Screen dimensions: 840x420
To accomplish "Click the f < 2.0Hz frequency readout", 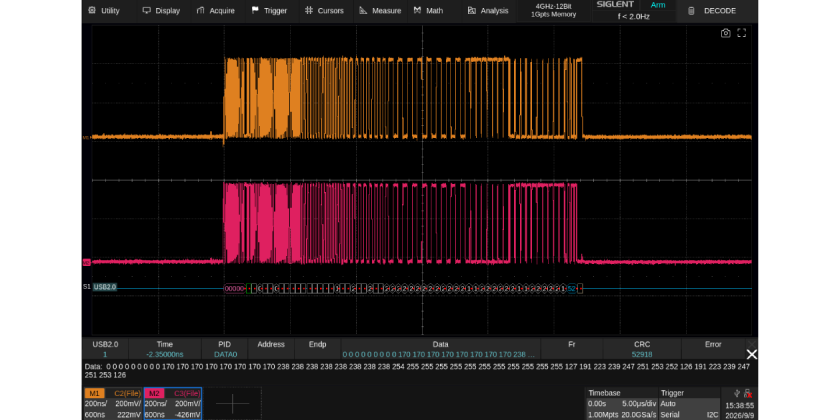I will tap(633, 17).
